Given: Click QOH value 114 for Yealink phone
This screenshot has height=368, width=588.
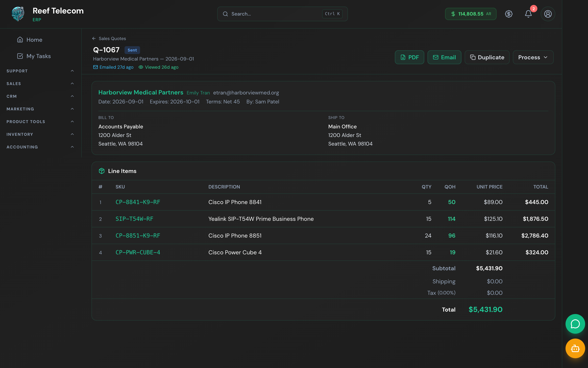Looking at the screenshot, I should (451, 219).
